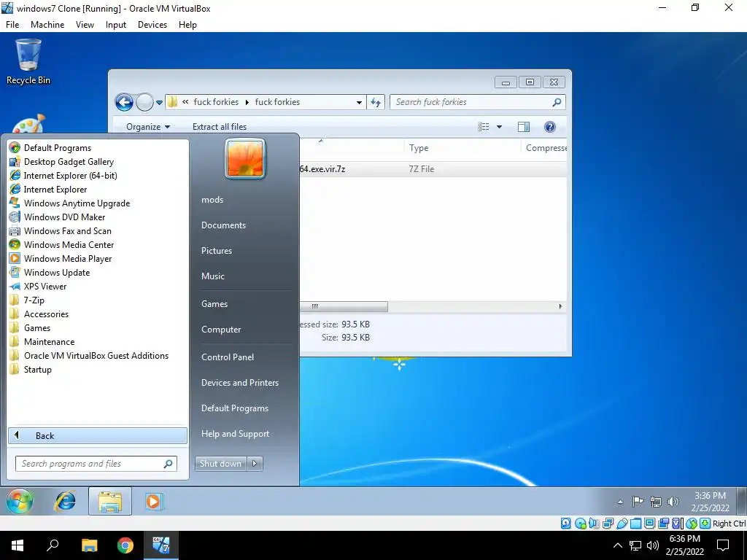Click the Windows 7 Start orb
The width and height of the screenshot is (747, 560).
20,501
